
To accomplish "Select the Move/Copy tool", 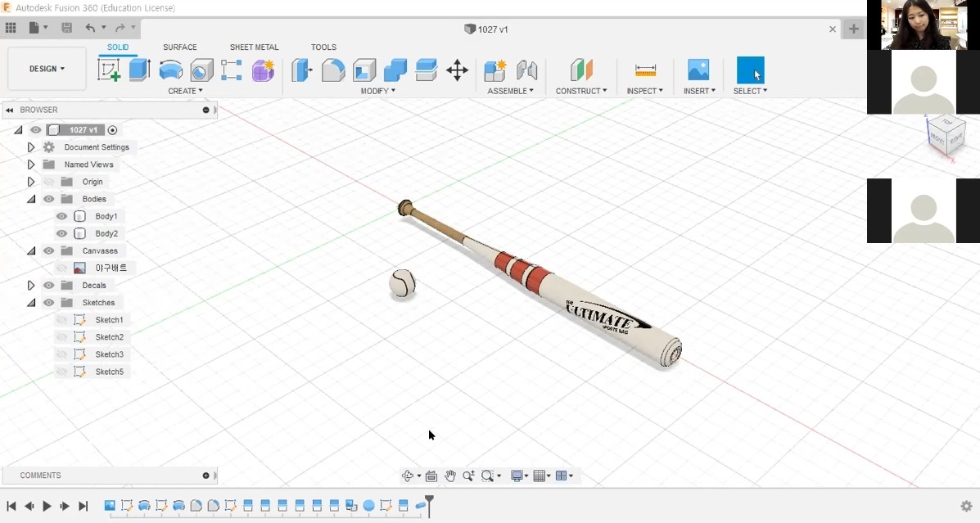I will (x=457, y=70).
